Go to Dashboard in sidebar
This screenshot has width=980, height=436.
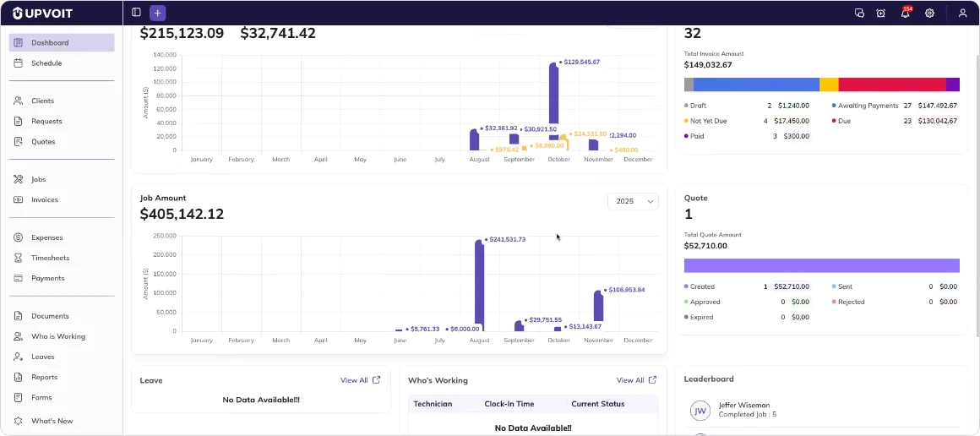click(61, 42)
